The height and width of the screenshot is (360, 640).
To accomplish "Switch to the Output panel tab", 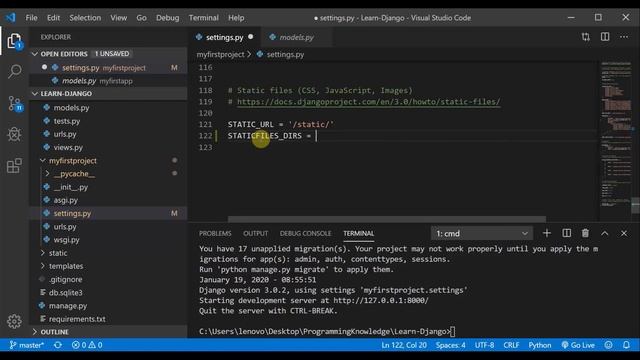I will click(x=256, y=233).
